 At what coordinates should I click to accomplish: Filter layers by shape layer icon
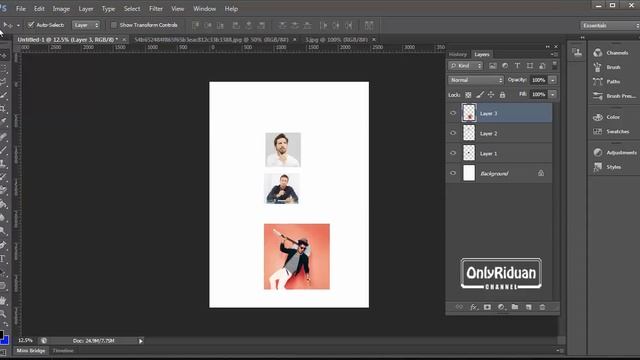[x=530, y=66]
